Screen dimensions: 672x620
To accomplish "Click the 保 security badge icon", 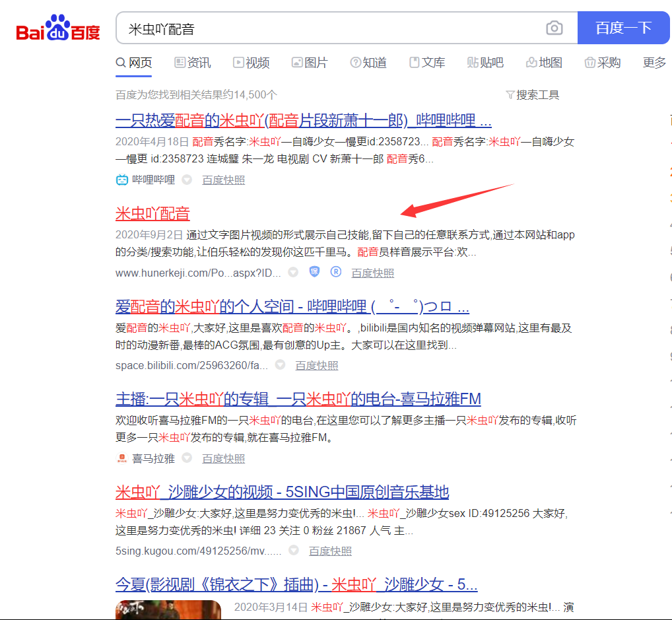I will [315, 272].
